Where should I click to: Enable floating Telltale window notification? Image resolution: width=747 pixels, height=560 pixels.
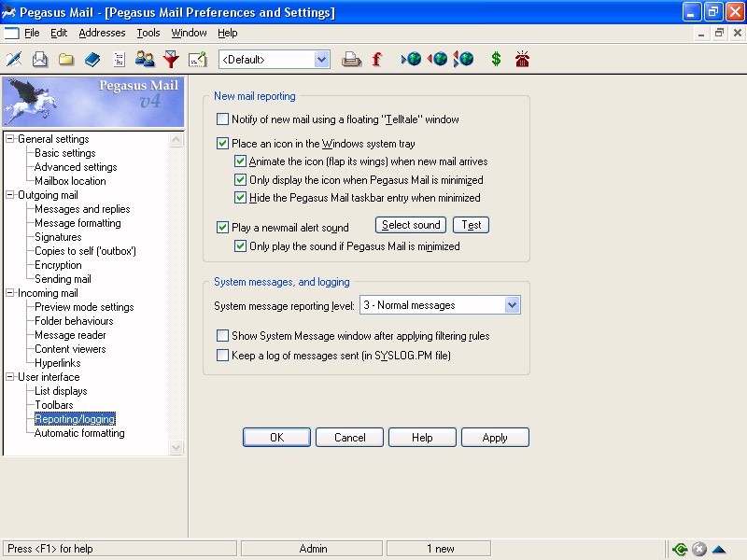pos(222,119)
